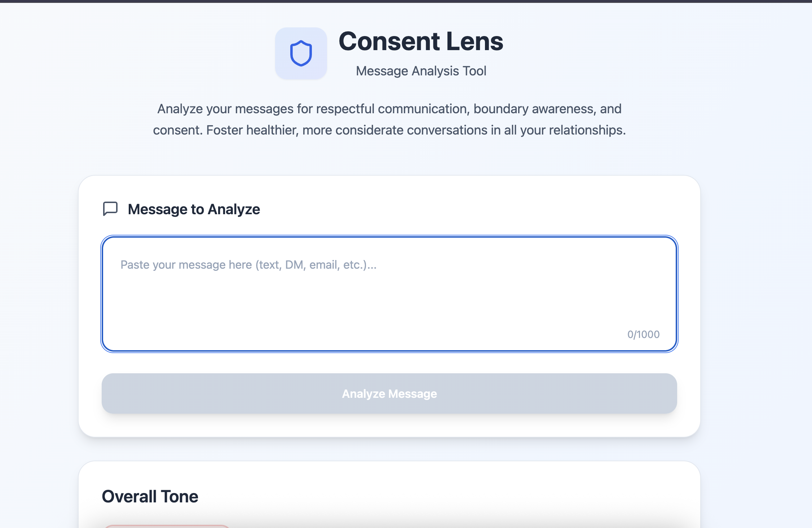Screen dimensions: 812x528
Task: Click the blue shield logo icon
Action: pos(301,53)
